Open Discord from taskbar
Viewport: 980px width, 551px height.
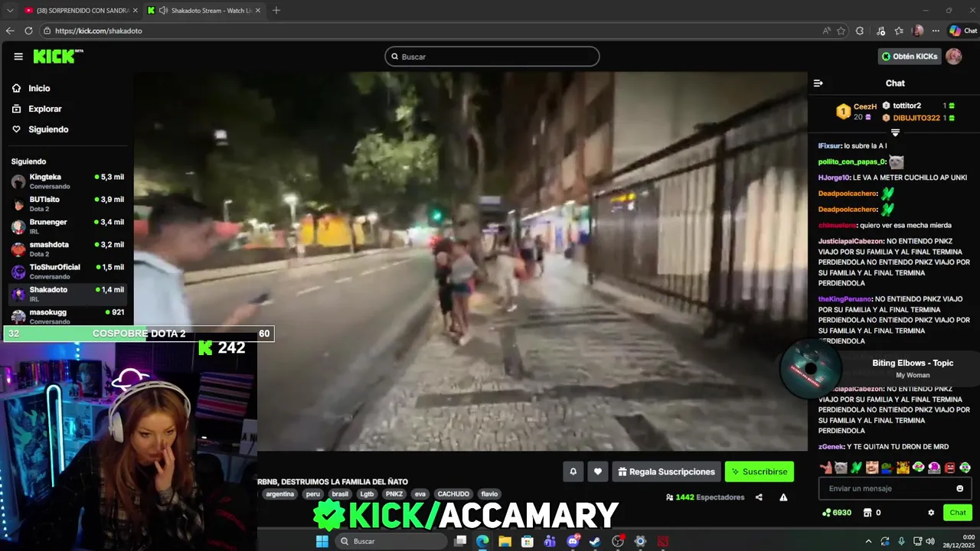point(572,541)
